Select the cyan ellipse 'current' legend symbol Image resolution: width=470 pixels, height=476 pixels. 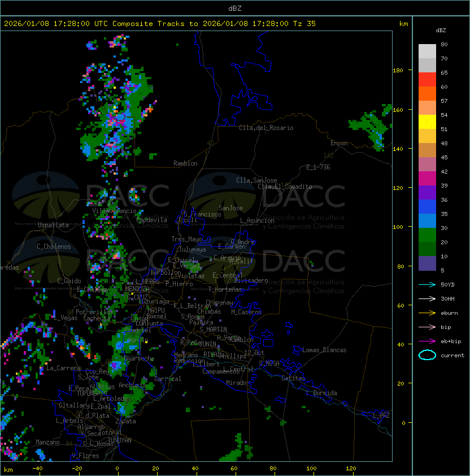click(427, 355)
